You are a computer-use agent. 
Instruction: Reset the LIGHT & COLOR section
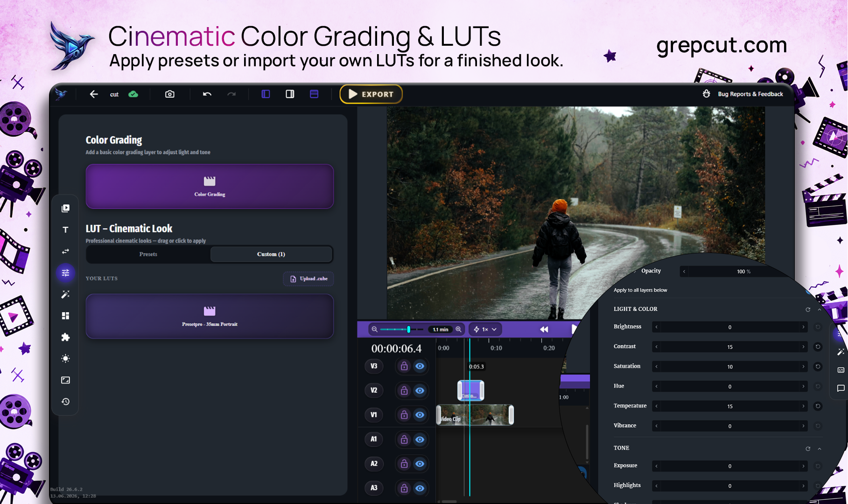(808, 309)
